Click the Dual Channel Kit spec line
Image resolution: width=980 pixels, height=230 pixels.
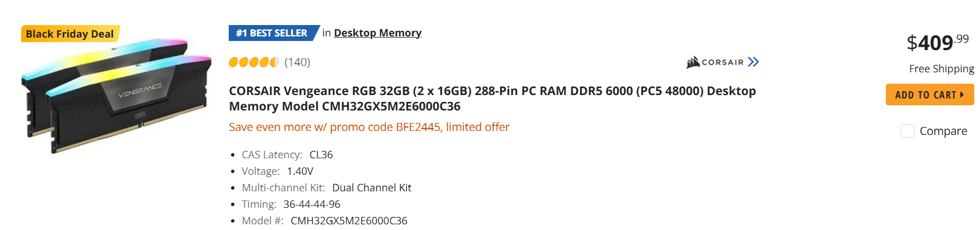326,188
